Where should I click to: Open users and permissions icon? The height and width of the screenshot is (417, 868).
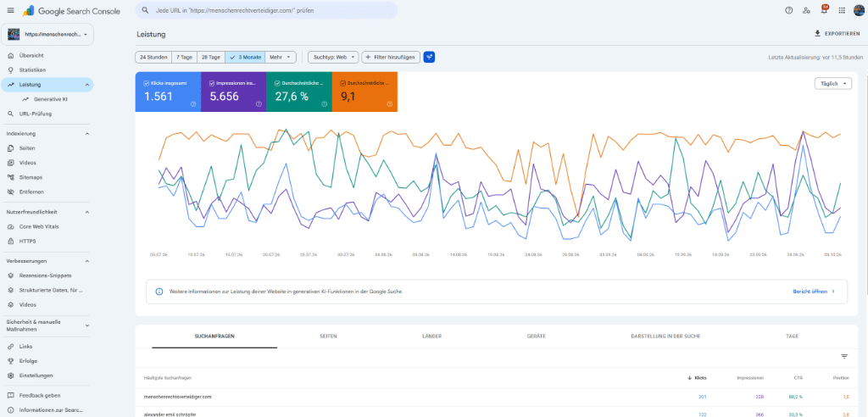tap(807, 10)
